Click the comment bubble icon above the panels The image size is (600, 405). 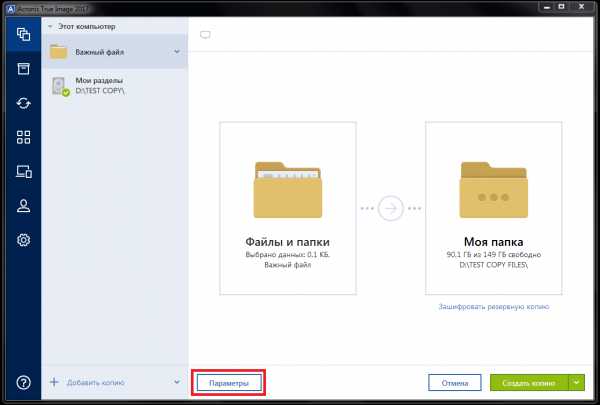[206, 35]
